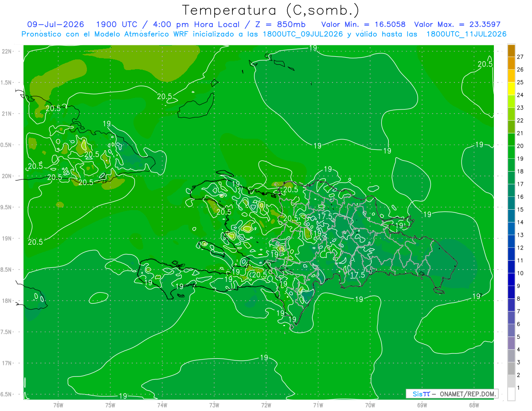532x411 pixels.
Task: Click the "76W" longitude axis label
Action: [58, 405]
